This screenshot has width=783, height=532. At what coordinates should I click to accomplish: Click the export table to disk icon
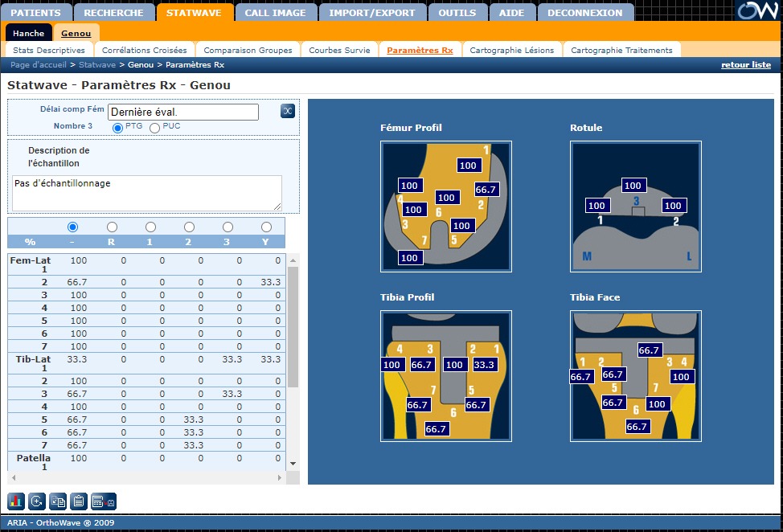coord(104,501)
